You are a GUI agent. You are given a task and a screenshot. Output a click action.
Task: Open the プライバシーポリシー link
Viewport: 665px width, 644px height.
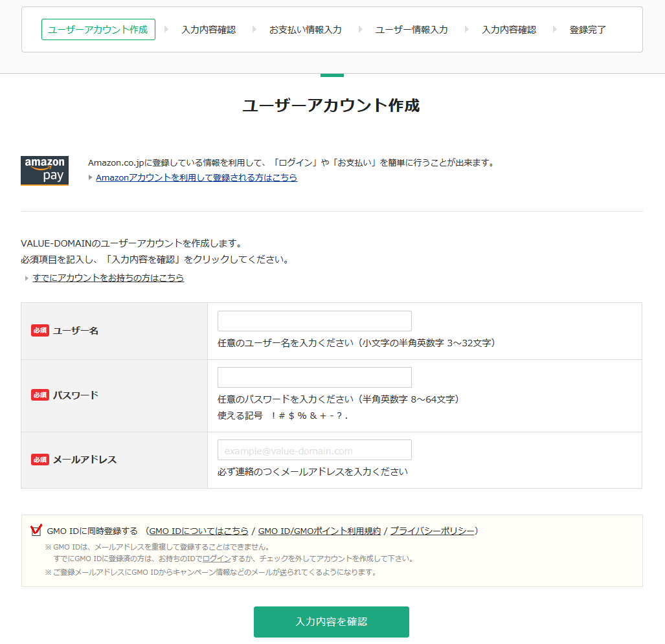click(x=432, y=531)
